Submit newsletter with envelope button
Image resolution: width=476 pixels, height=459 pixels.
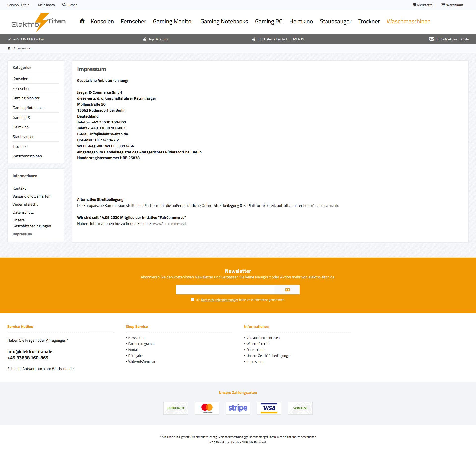[287, 290]
